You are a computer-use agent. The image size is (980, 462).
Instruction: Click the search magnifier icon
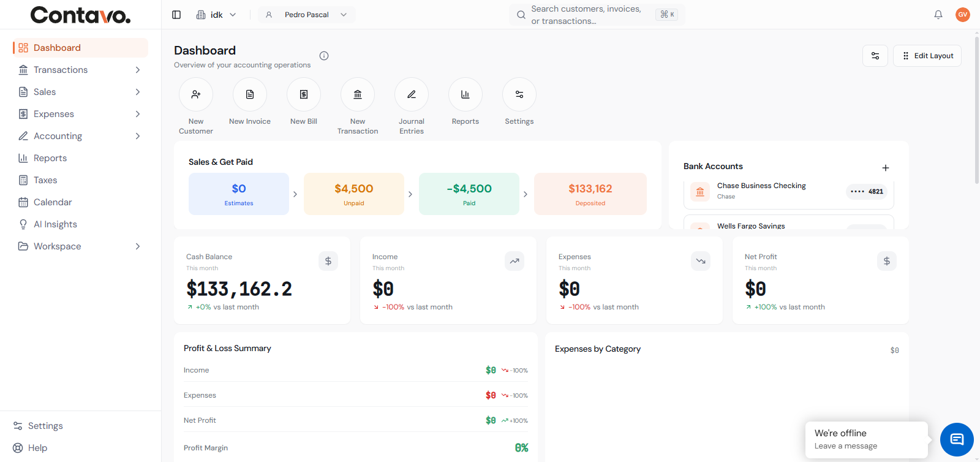[521, 15]
